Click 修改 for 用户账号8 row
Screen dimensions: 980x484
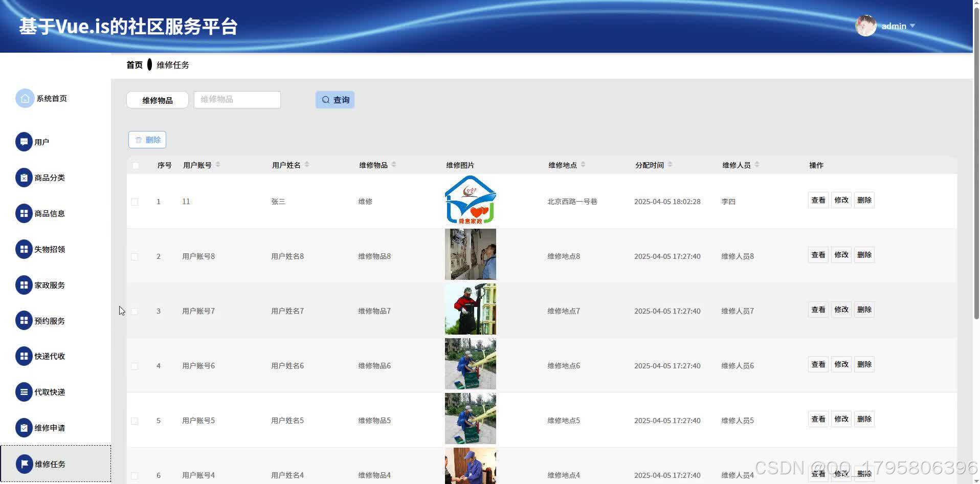point(841,255)
